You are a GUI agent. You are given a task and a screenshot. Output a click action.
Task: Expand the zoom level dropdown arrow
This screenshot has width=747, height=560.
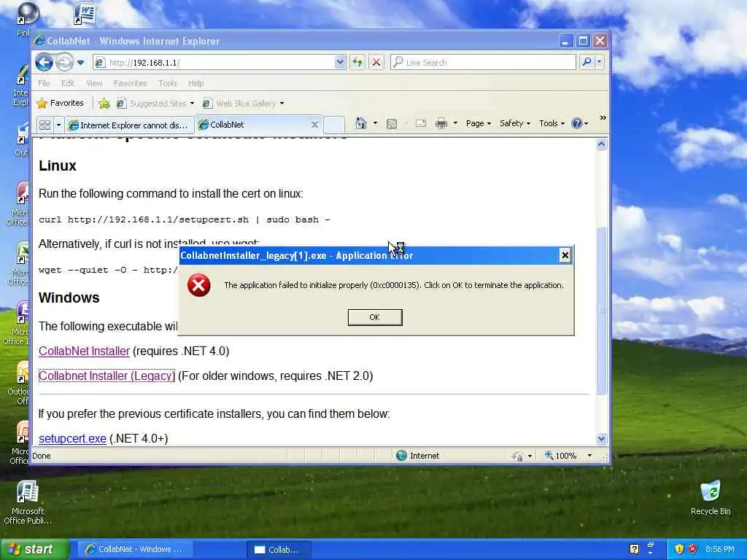(589, 456)
